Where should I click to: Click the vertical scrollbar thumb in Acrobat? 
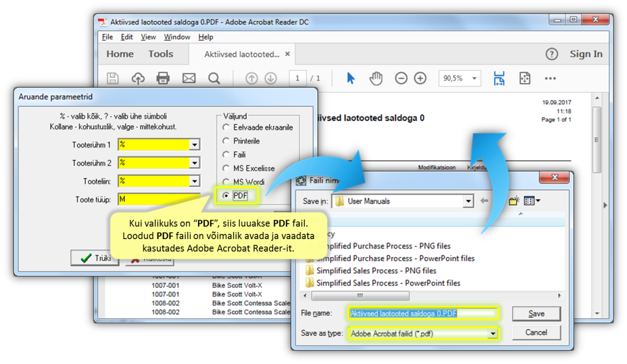[x=597, y=140]
